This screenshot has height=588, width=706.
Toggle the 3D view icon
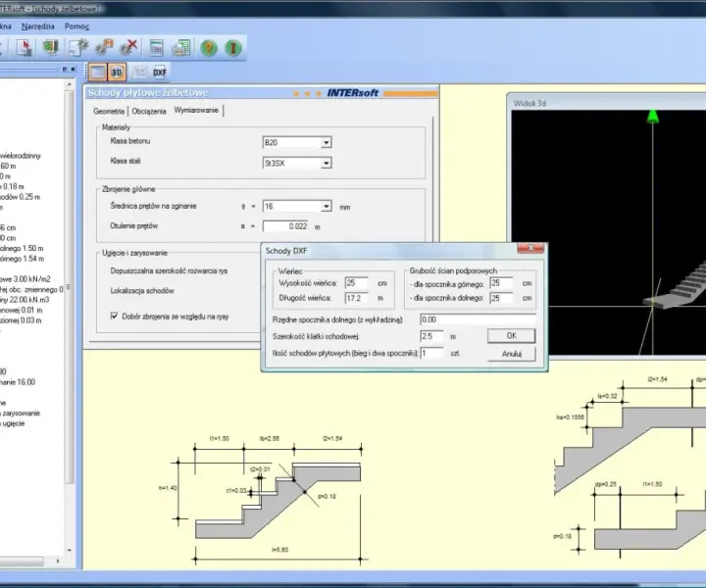117,72
